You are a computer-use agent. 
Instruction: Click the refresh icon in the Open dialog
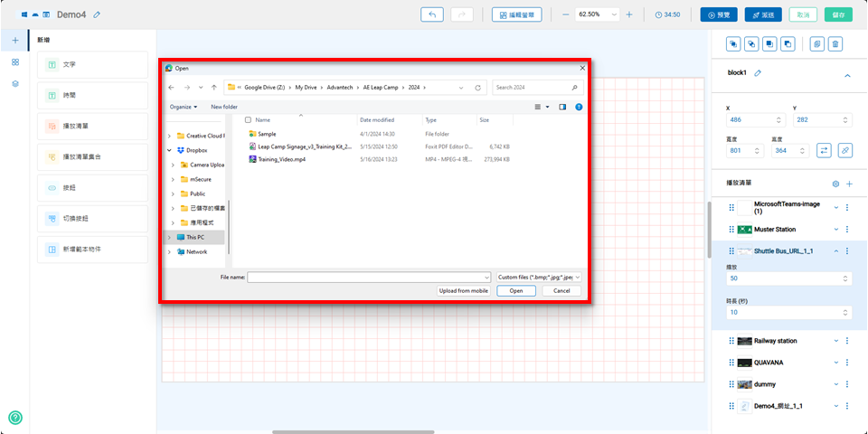point(477,88)
